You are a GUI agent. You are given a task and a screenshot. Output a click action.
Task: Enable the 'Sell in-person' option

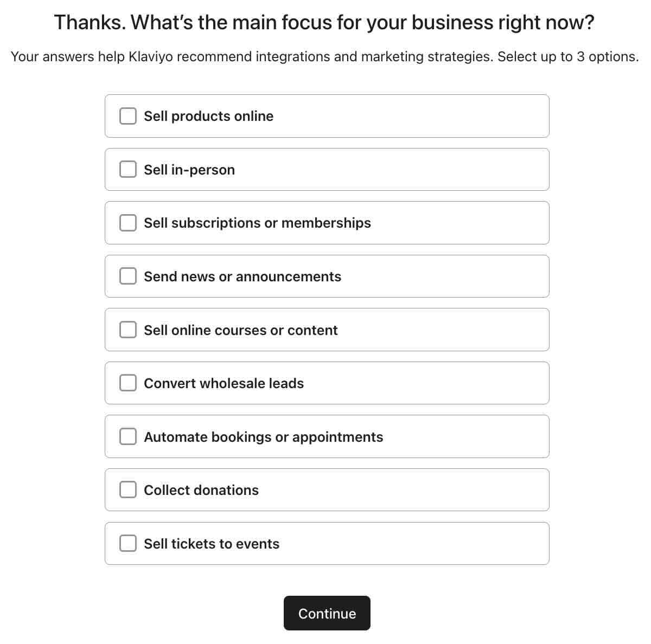127,169
